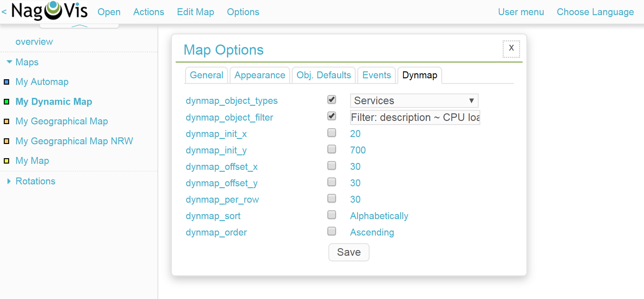Click the back arrow left of the logo
The height and width of the screenshot is (299, 644).
click(4, 12)
